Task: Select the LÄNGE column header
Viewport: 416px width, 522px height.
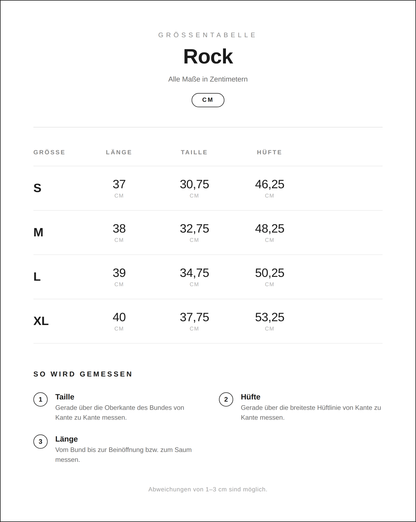Action: click(x=119, y=152)
